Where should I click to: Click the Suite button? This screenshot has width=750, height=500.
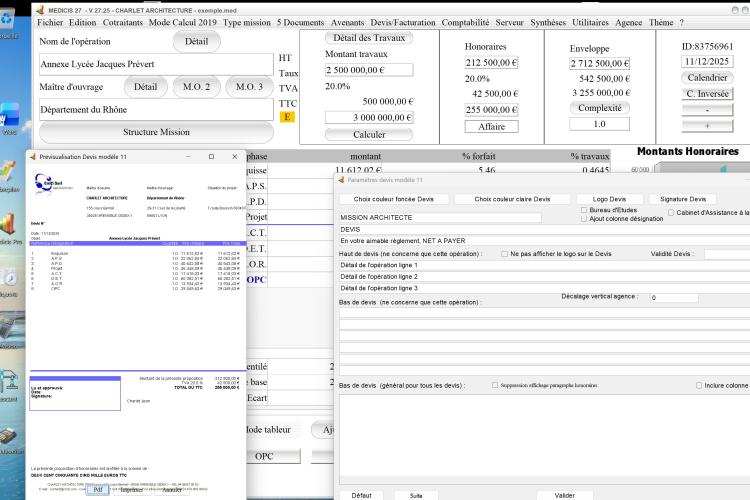click(416, 495)
